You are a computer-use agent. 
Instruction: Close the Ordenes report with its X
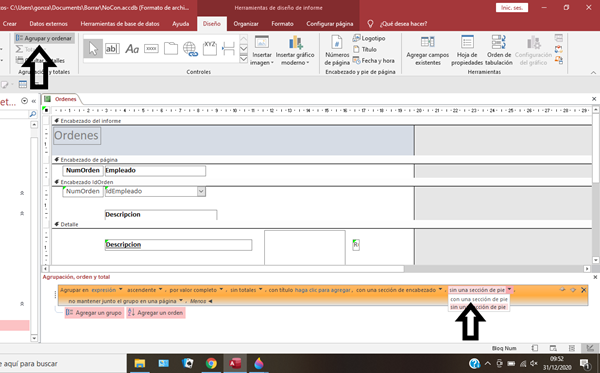point(594,99)
